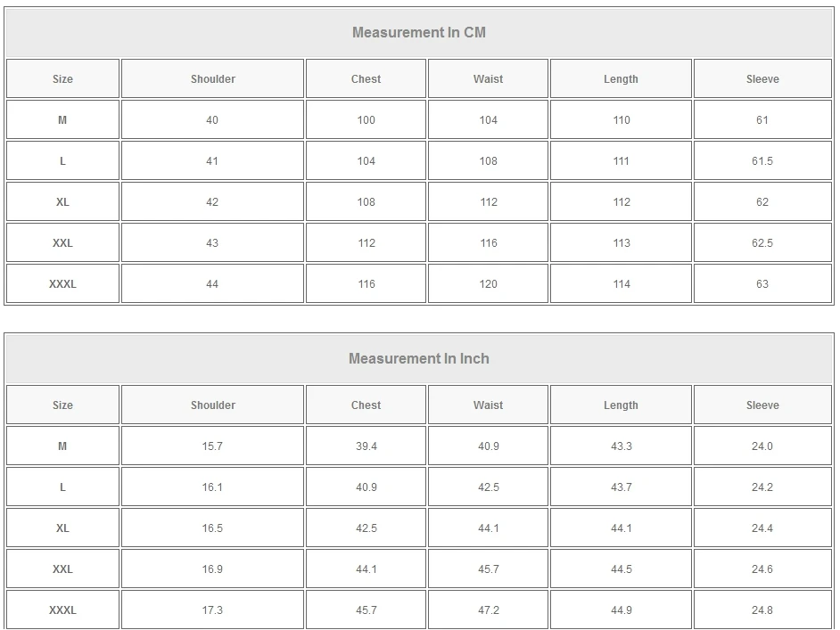Select the sleeve value 24.8 for XXXL

coord(762,610)
